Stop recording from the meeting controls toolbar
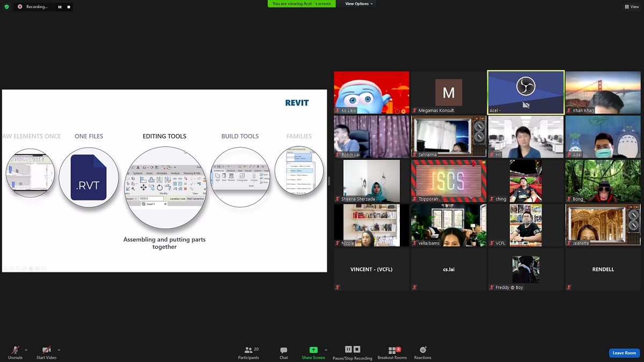This screenshot has height=362, width=644. [x=357, y=350]
